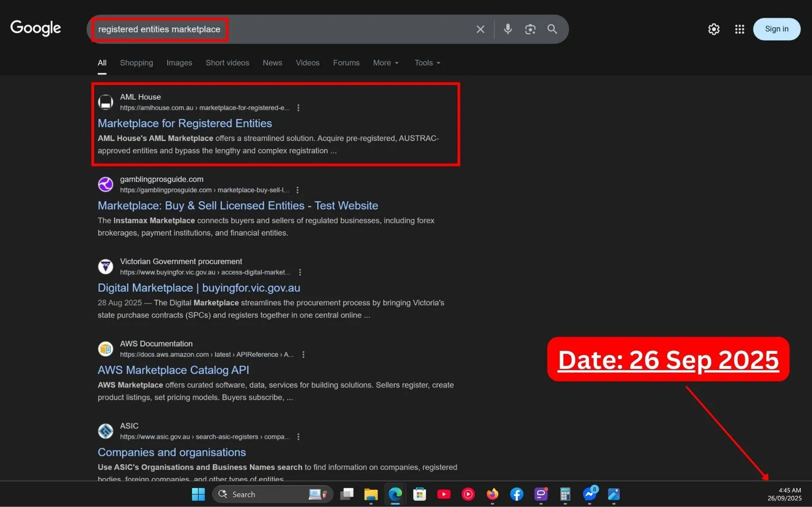Click the magnifying glass search icon

pyautogui.click(x=551, y=29)
